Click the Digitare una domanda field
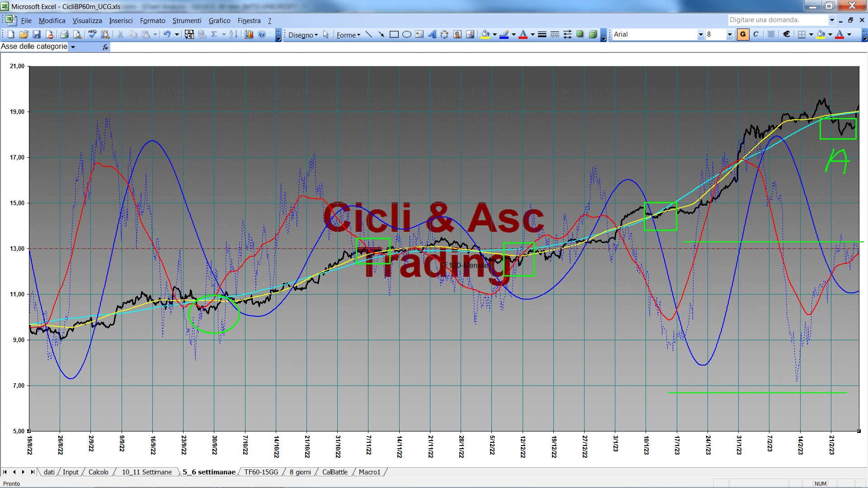 point(778,20)
